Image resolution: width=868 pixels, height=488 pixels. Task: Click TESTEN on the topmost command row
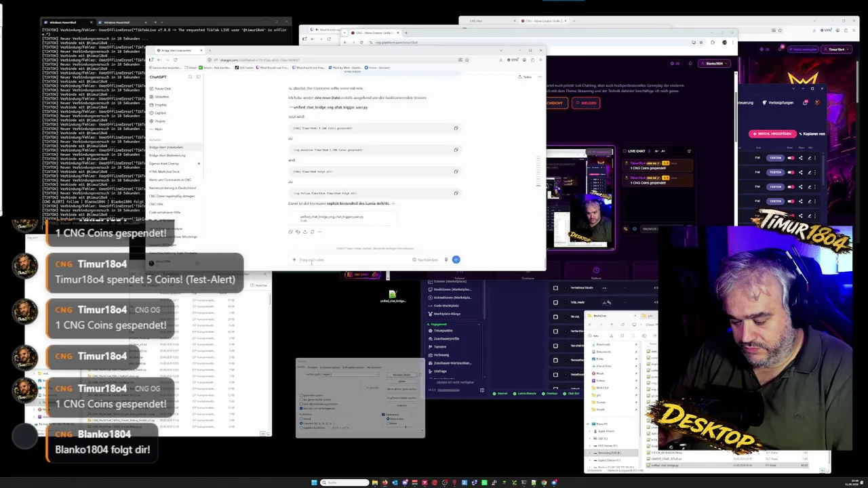(x=775, y=158)
